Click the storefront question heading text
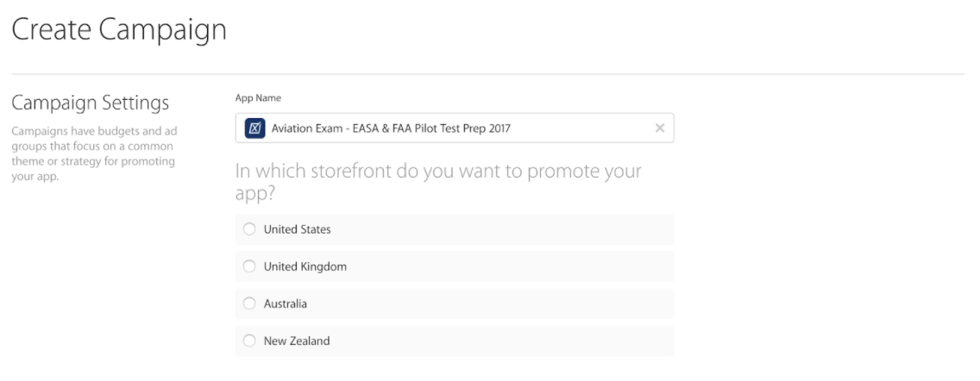Viewport: 980px width, 381px height. point(438,181)
